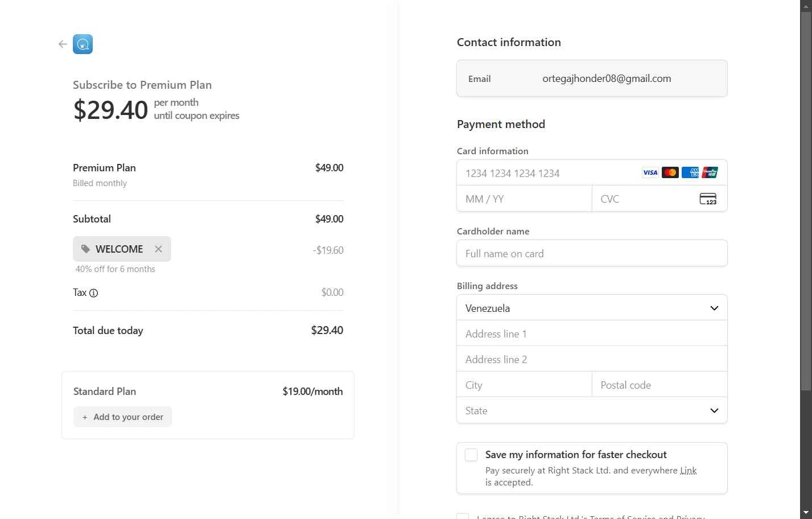Image resolution: width=812 pixels, height=519 pixels.
Task: Open the Link hyperlink
Action: (689, 471)
